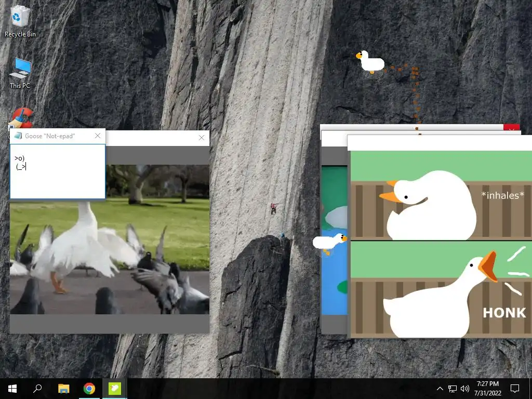Open the volume speaker tray icon
The height and width of the screenshot is (399, 532).
point(465,389)
